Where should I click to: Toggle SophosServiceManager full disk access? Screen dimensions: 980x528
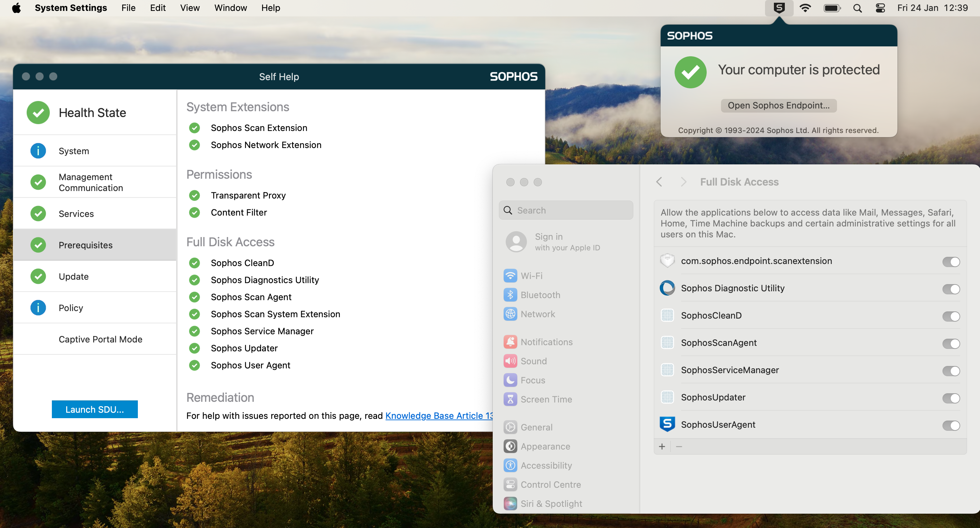click(951, 371)
